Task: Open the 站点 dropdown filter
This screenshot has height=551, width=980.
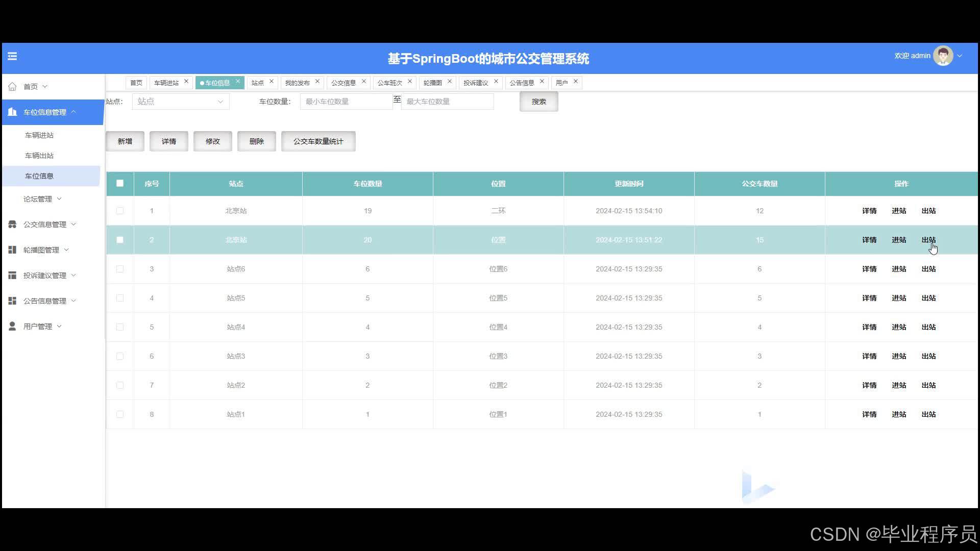Action: coord(181,102)
